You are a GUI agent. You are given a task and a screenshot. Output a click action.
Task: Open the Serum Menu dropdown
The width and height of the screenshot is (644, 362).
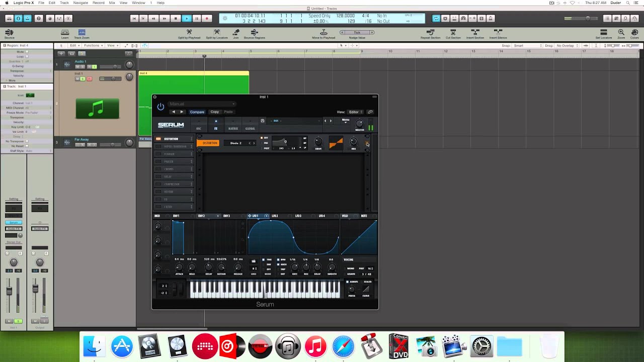[346, 120]
